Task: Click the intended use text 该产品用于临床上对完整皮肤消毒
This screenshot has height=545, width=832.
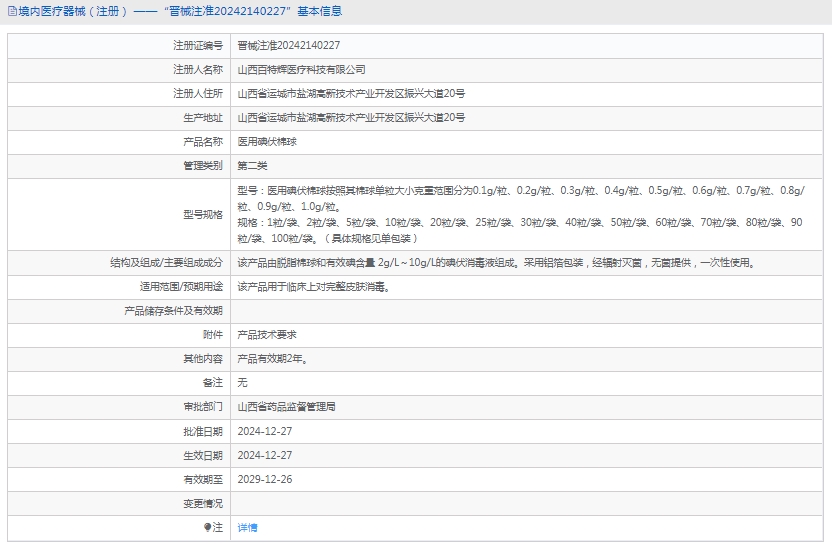Action: click(x=313, y=287)
